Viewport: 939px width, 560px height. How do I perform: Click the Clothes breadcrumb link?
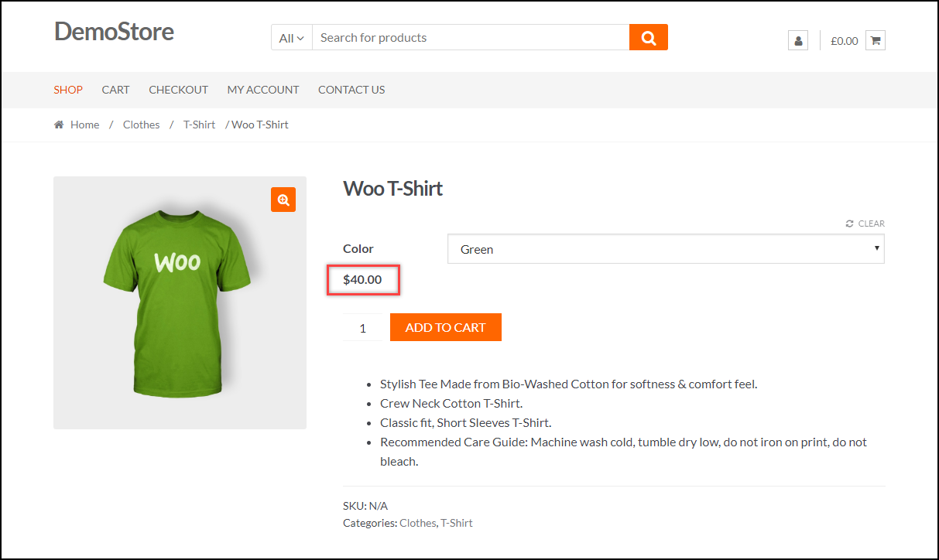[141, 125]
